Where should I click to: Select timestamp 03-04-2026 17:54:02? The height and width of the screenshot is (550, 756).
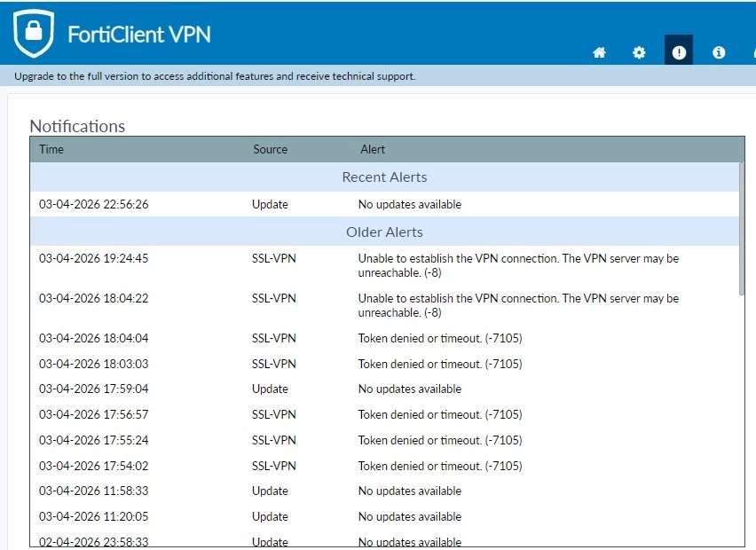pos(93,466)
